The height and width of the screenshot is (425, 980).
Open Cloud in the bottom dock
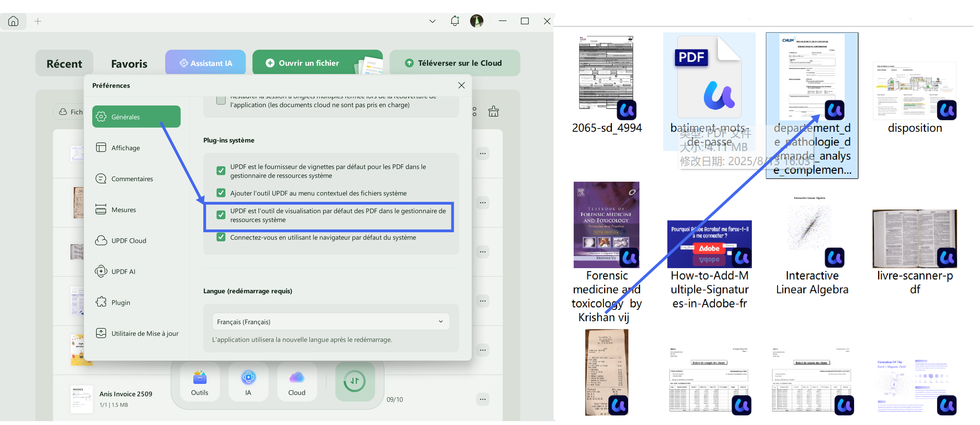pos(297,382)
